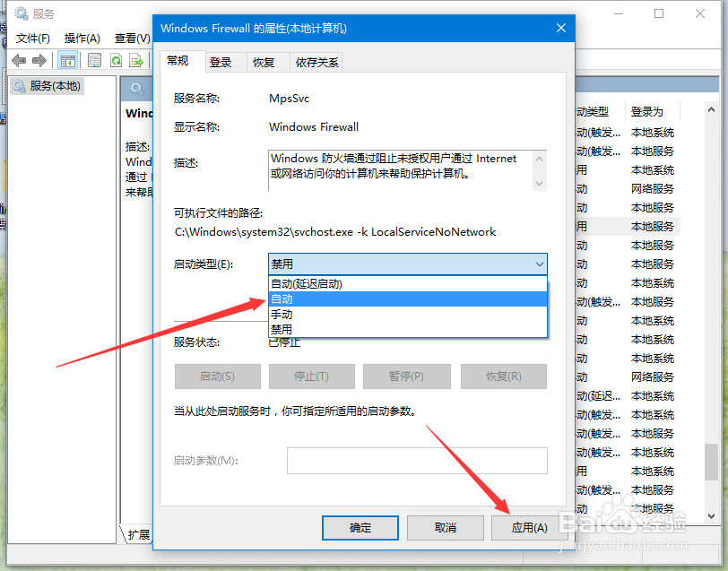Switch to the 常规 tab
The width and height of the screenshot is (728, 571).
(x=181, y=61)
